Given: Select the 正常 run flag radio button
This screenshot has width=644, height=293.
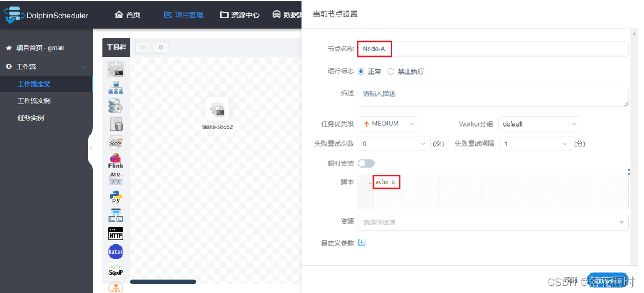Looking at the screenshot, I should (361, 71).
